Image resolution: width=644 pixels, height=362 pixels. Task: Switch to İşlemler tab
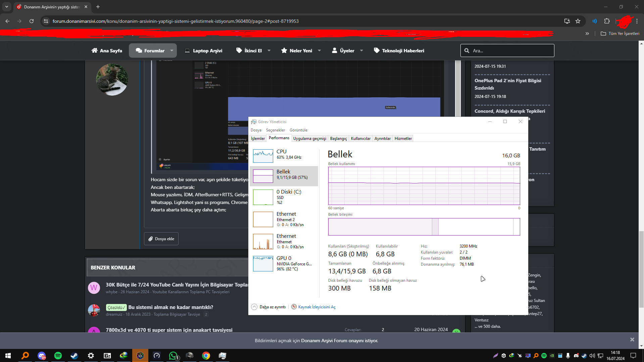(258, 139)
